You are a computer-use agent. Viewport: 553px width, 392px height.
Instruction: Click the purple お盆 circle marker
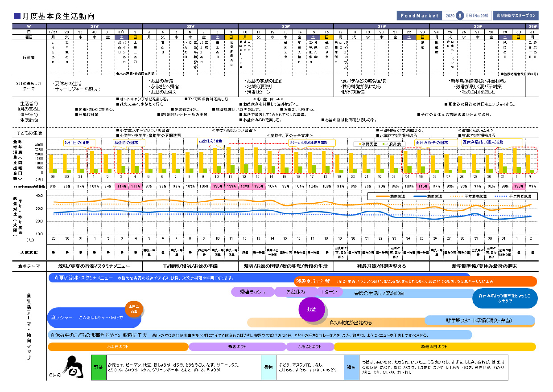pyautogui.click(x=311, y=309)
